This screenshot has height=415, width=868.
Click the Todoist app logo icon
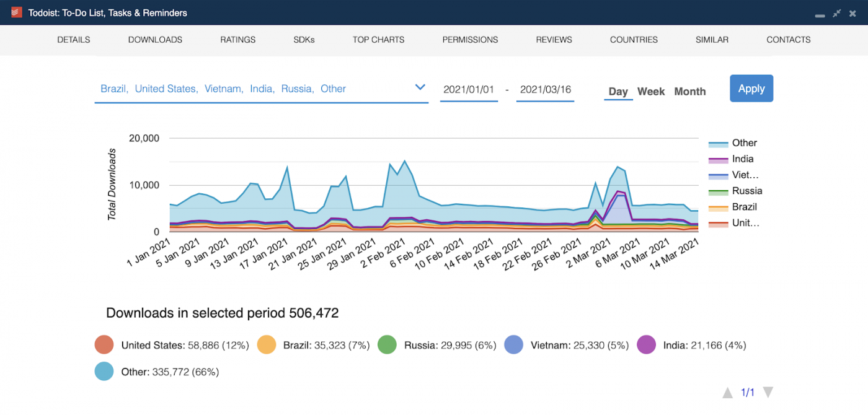[17, 12]
